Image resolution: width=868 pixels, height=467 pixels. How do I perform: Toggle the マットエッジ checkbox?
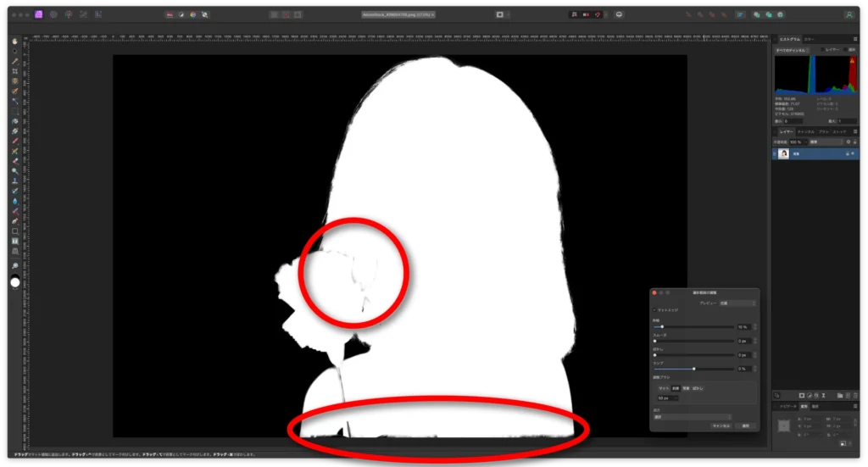(654, 311)
